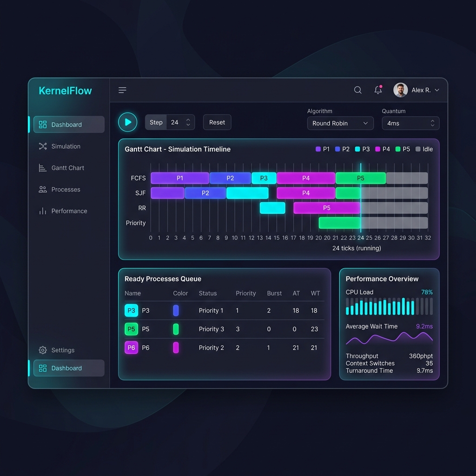Click Quantum stepper arrows
The height and width of the screenshot is (476, 476).
433,123
